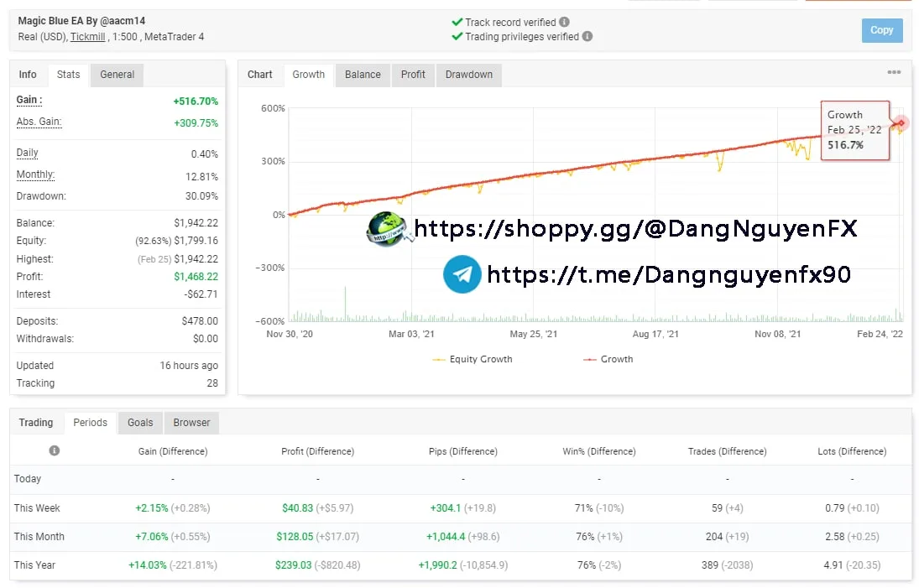The width and height of the screenshot is (919, 588).
Task: Click the +309.75% absolute gain value
Action: tap(196, 123)
